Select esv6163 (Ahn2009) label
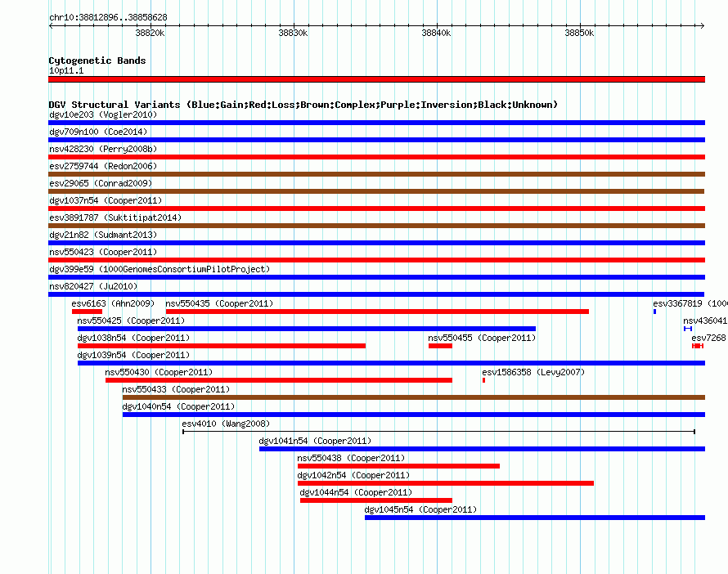Viewport: 728px width, 574px height. (113, 303)
